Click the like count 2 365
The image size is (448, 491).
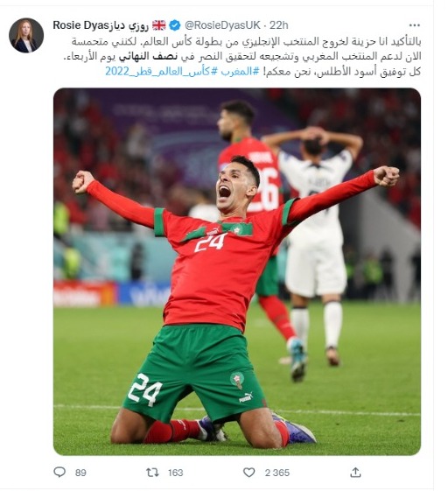point(277,473)
